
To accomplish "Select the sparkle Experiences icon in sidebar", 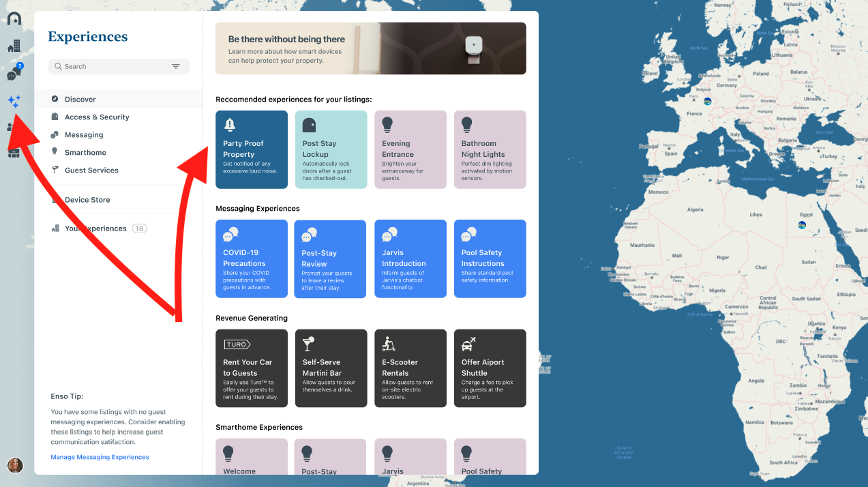I will point(14,101).
